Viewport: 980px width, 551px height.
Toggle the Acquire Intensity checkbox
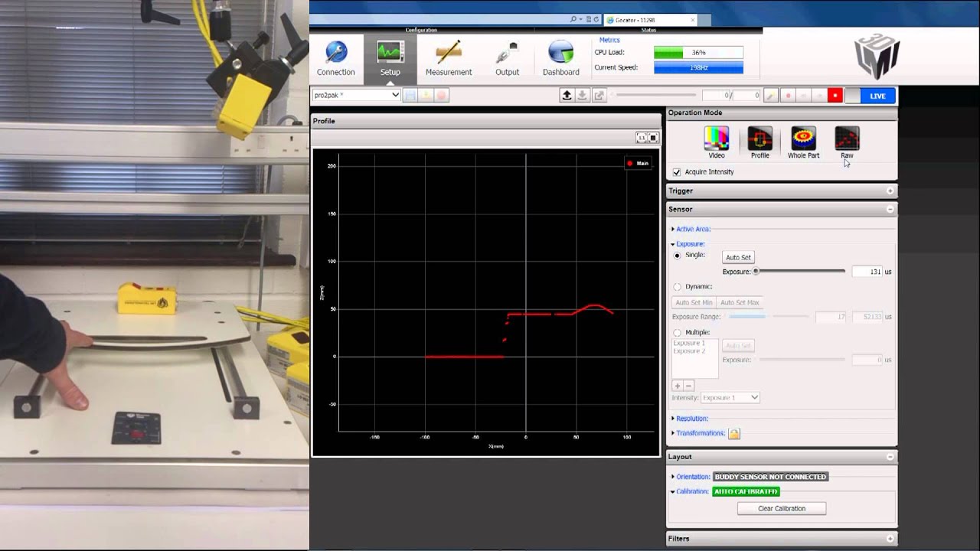677,172
